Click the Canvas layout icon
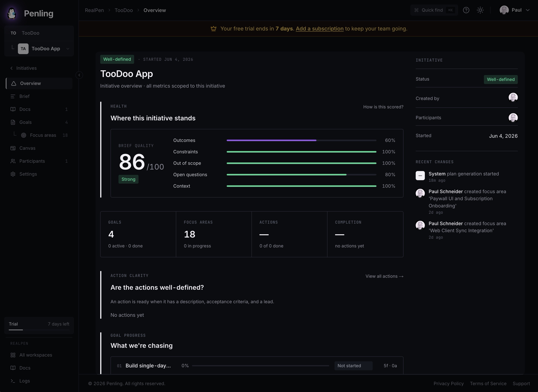 click(x=13, y=148)
